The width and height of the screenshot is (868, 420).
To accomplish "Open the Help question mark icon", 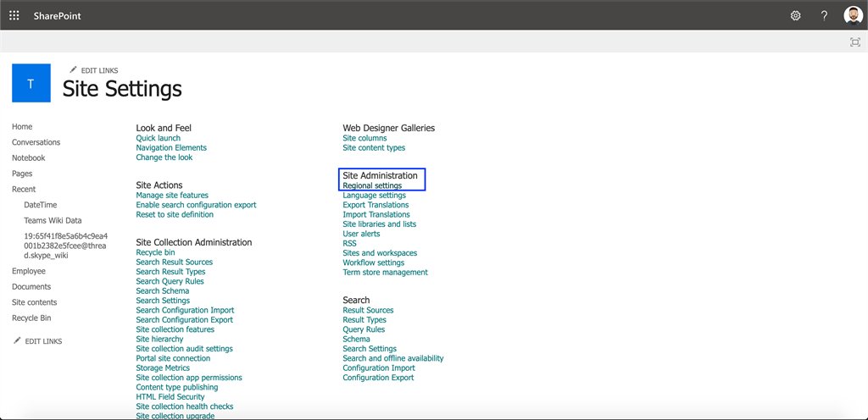I will pyautogui.click(x=824, y=15).
